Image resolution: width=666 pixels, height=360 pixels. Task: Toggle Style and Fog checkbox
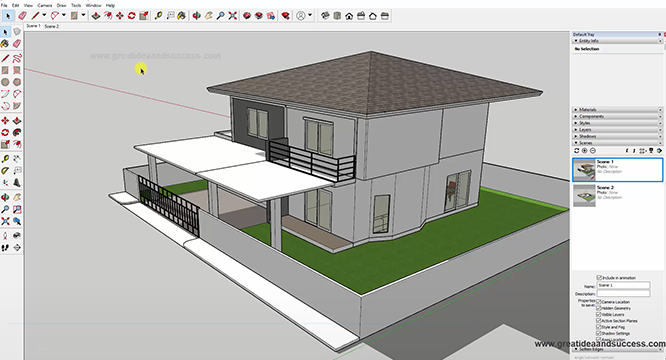coord(599,327)
